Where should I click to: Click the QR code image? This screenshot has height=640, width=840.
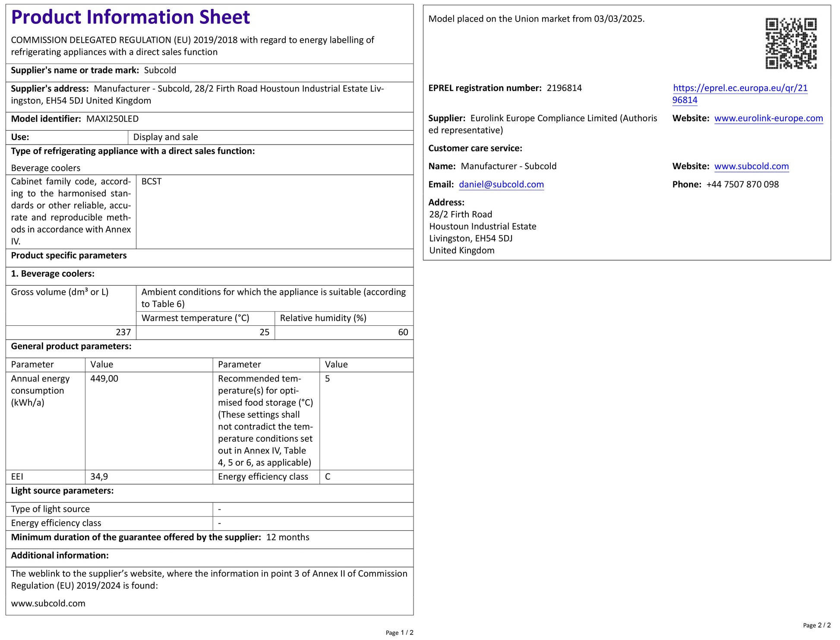(x=791, y=43)
